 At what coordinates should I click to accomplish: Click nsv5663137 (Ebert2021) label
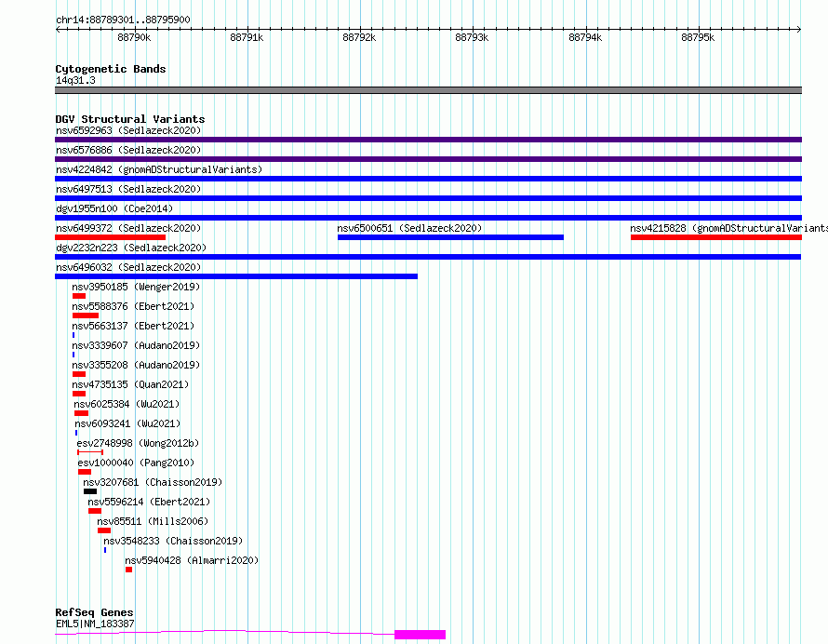(x=133, y=326)
